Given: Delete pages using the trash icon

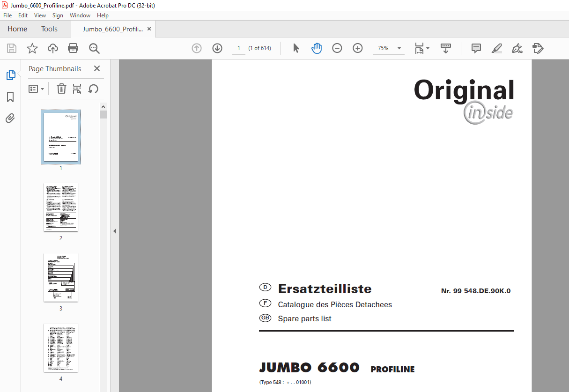Looking at the screenshot, I should (61, 89).
